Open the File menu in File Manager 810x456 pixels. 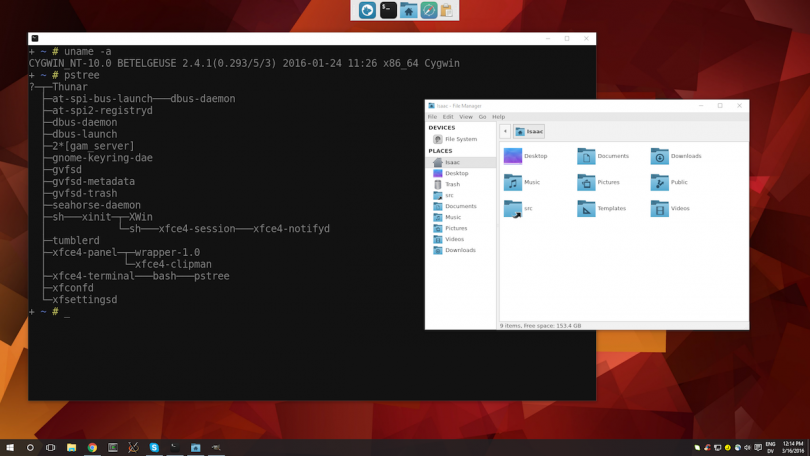[x=433, y=117]
